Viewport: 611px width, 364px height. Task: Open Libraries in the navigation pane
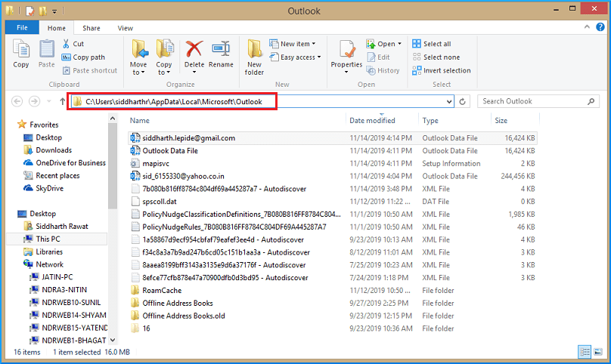[43, 252]
